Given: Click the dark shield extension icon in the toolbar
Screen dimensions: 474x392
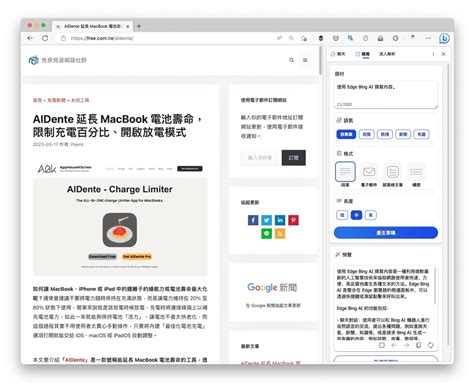Looking at the screenshot, I should 321,38.
